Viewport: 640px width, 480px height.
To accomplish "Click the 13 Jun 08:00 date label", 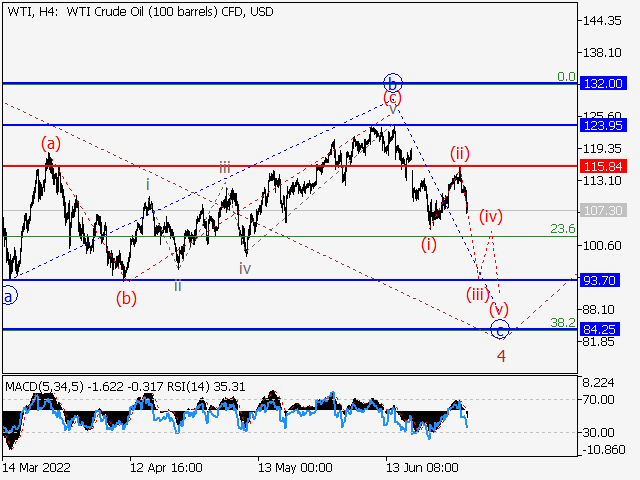I will click(422, 467).
